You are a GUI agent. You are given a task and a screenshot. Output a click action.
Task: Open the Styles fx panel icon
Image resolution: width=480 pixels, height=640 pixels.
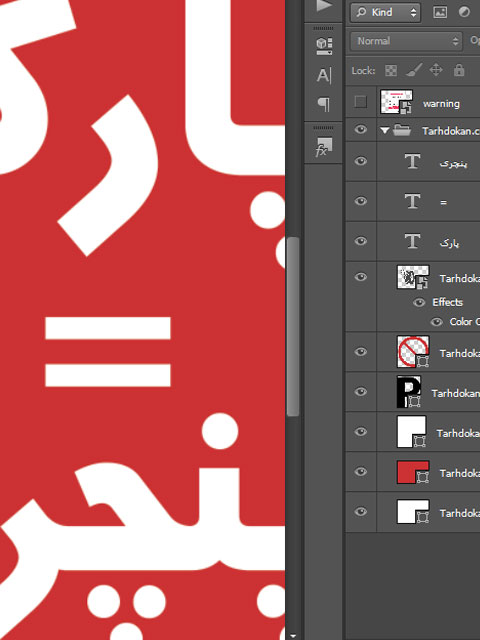(x=324, y=147)
